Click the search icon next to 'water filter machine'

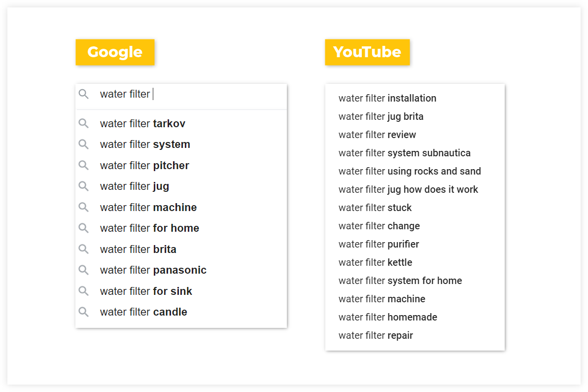84,207
